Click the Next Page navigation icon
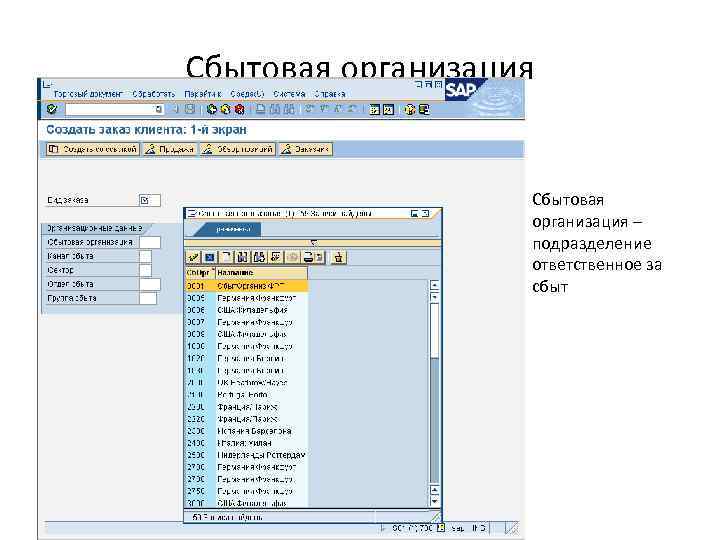720x540 pixels. click(x=338, y=109)
